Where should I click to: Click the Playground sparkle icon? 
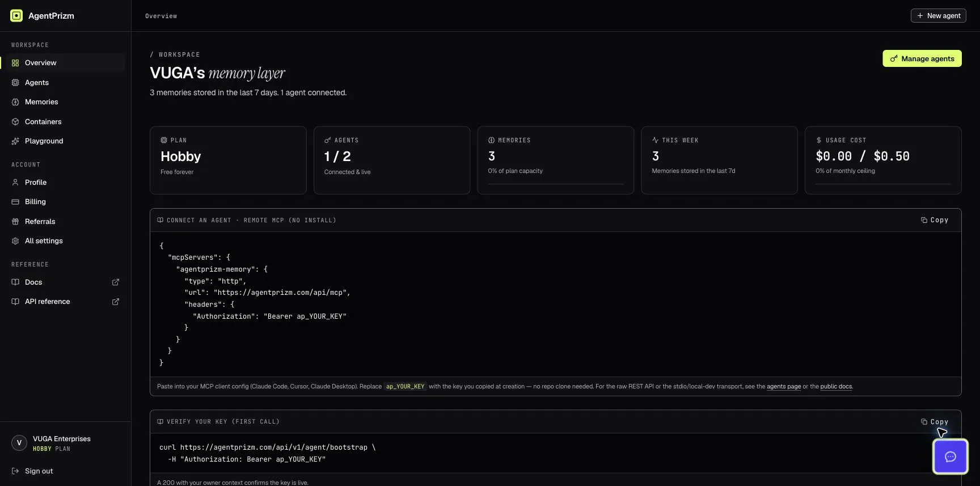[15, 141]
